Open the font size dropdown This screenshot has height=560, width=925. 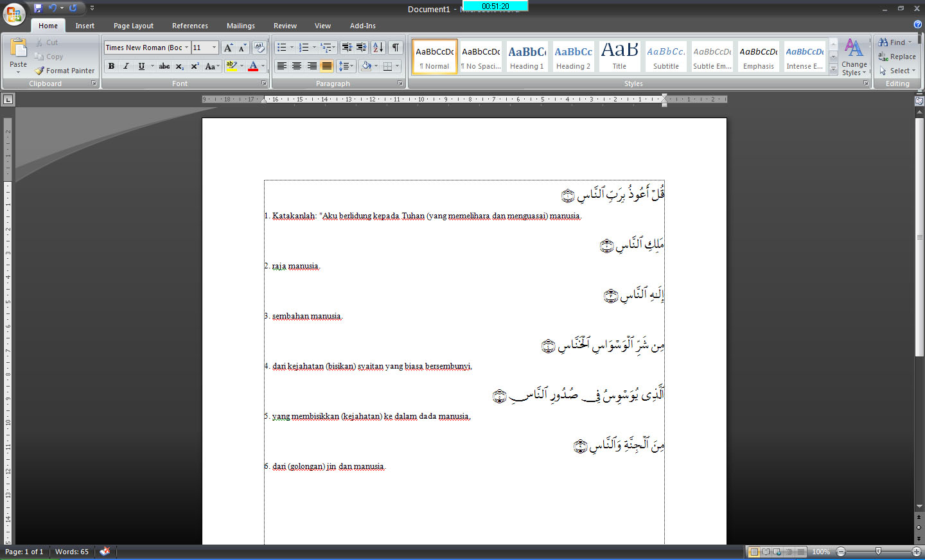[214, 47]
